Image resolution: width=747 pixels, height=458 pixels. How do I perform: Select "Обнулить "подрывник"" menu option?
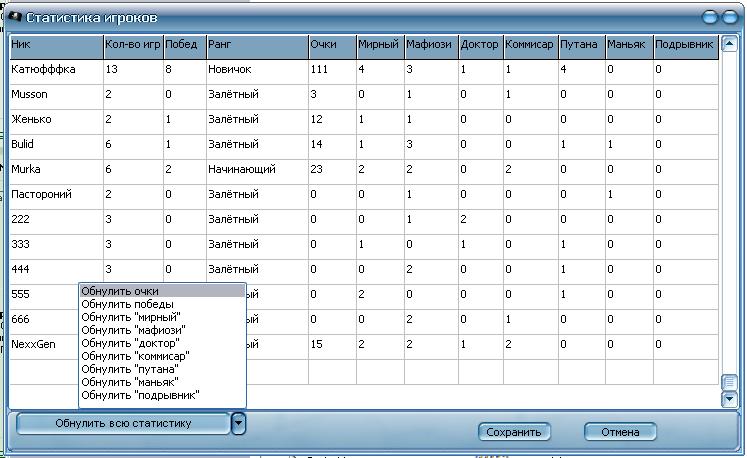point(161,395)
